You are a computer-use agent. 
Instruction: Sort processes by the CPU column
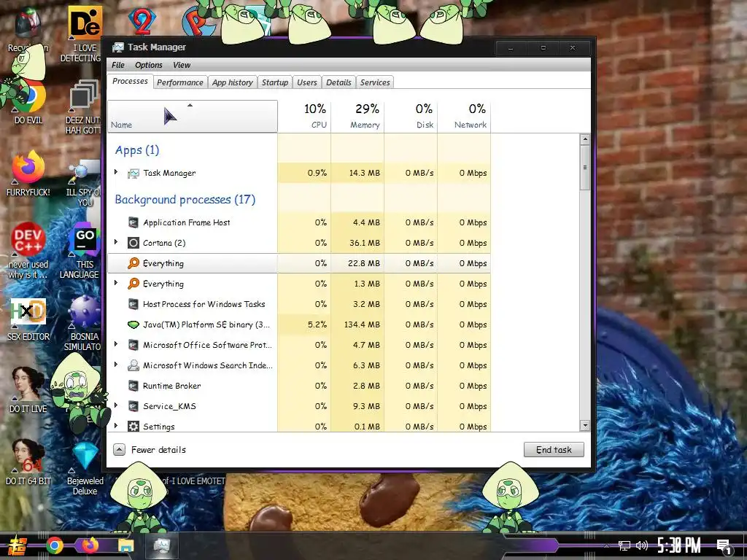(x=304, y=116)
